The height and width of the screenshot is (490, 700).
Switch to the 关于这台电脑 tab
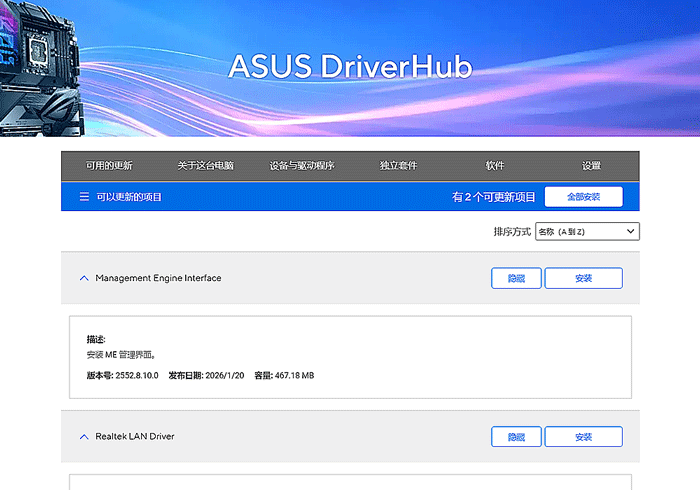205,166
